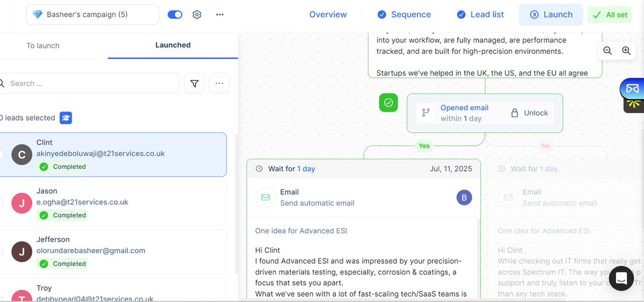Click the faded No branch clock icon

coord(502,168)
